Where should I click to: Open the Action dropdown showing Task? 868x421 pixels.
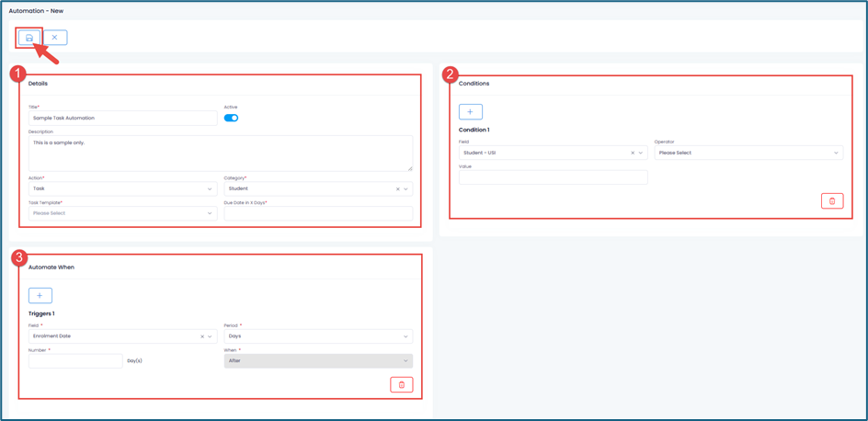tap(122, 188)
